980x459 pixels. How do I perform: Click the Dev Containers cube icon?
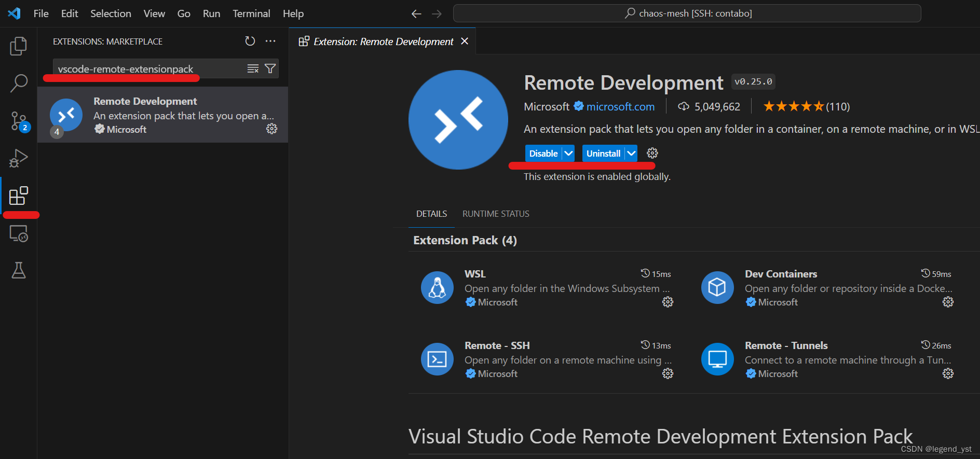point(717,287)
